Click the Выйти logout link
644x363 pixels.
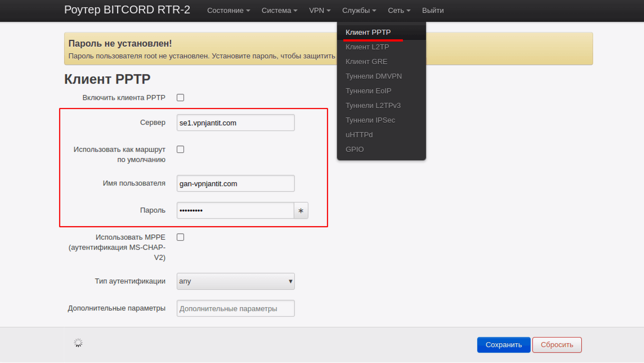tap(433, 10)
